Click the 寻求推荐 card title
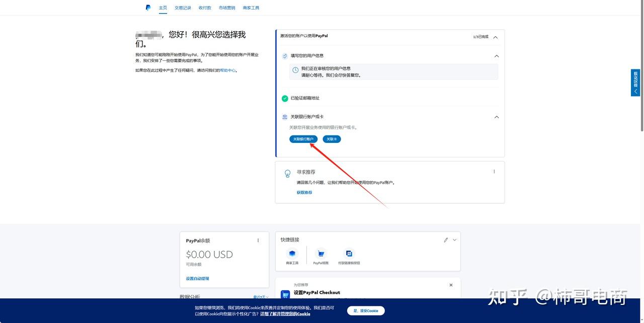This screenshot has height=323, width=644. (x=306, y=172)
